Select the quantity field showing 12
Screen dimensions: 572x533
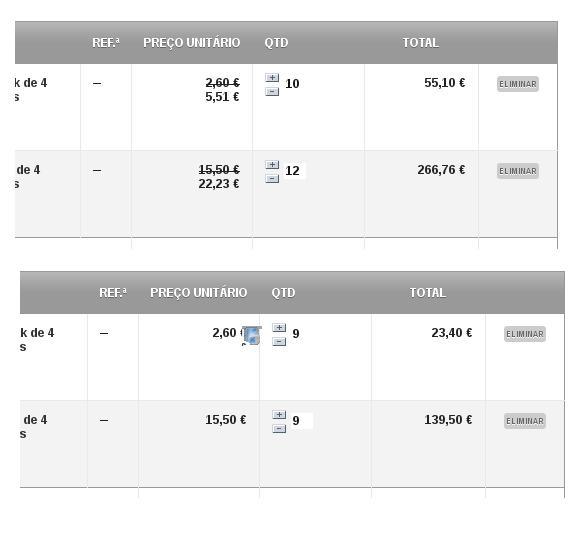pyautogui.click(x=294, y=171)
